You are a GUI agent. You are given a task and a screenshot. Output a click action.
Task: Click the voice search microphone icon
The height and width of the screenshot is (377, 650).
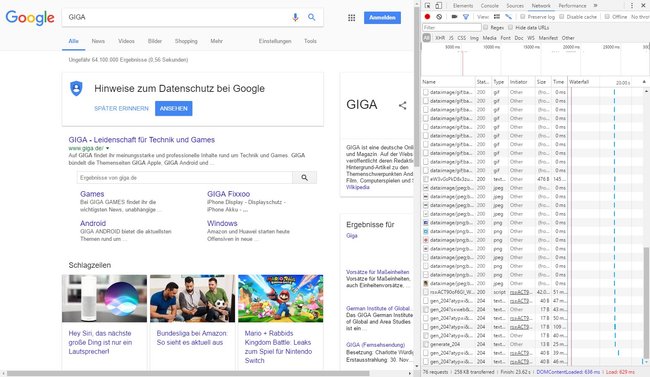tap(295, 17)
